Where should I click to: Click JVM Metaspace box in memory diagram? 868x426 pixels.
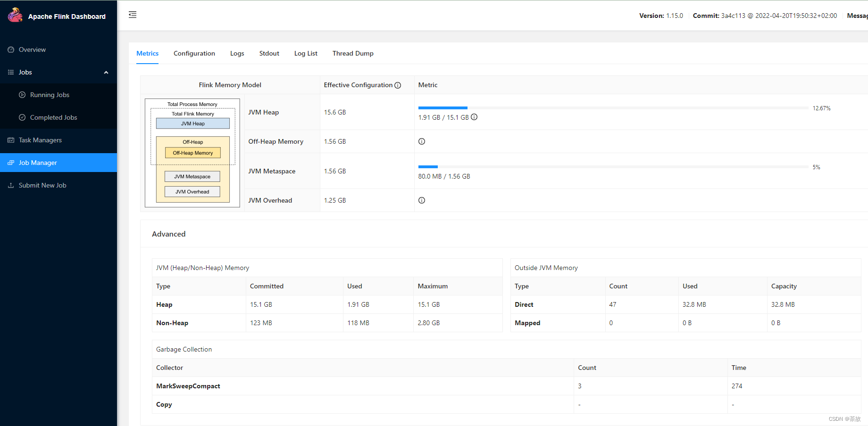[x=192, y=177]
